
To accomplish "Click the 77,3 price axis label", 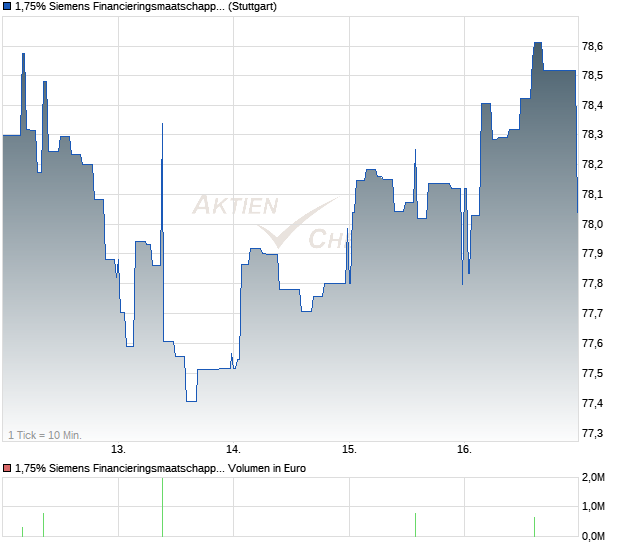I will (592, 433).
